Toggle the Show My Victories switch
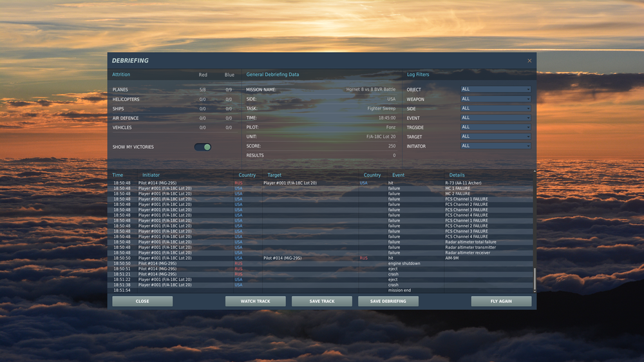 (x=202, y=147)
